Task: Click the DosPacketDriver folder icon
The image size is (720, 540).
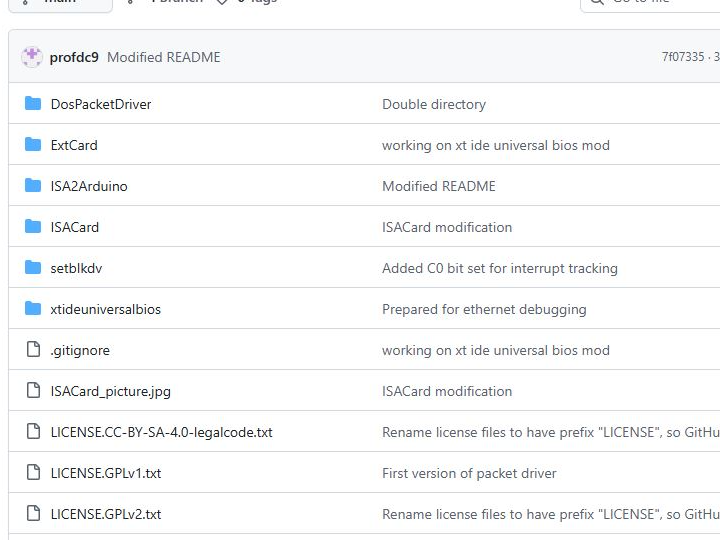Action: (33, 104)
